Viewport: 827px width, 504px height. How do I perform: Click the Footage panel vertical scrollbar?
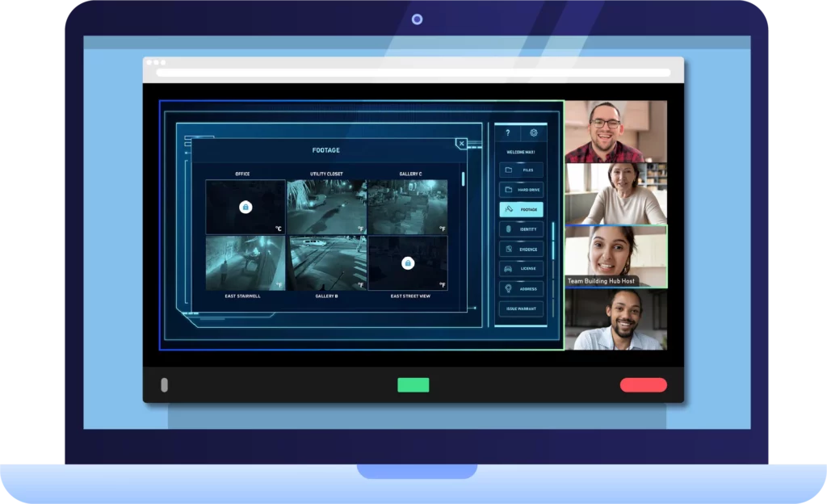pos(463,179)
